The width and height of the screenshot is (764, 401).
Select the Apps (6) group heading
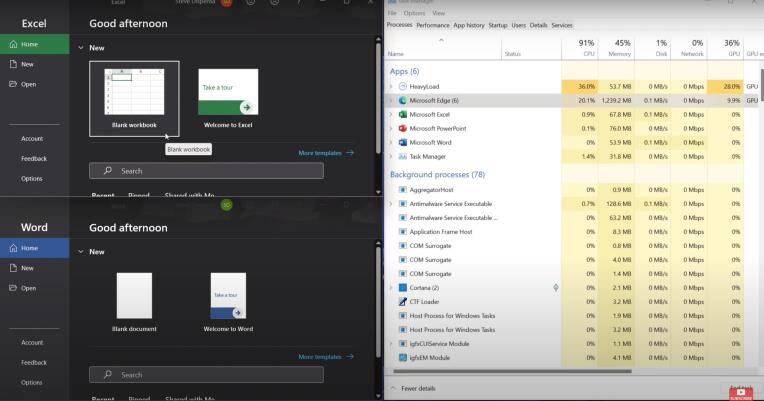[404, 72]
